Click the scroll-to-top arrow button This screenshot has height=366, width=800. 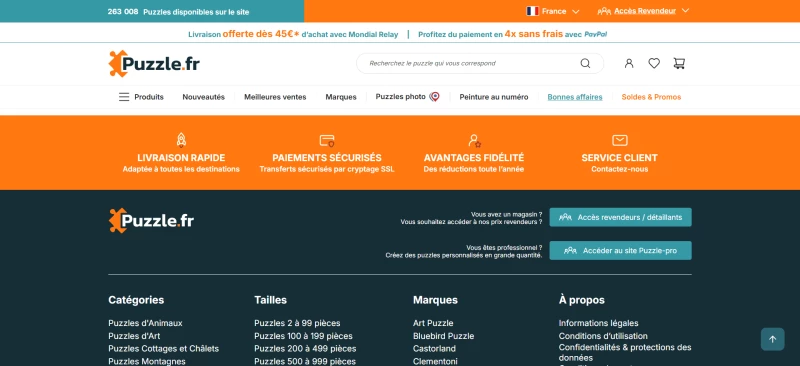pyautogui.click(x=772, y=339)
